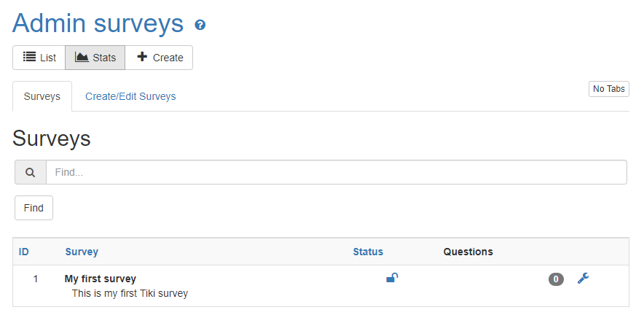Sort by the Status column header
Screen dimensions: 644x326
pyautogui.click(x=368, y=252)
